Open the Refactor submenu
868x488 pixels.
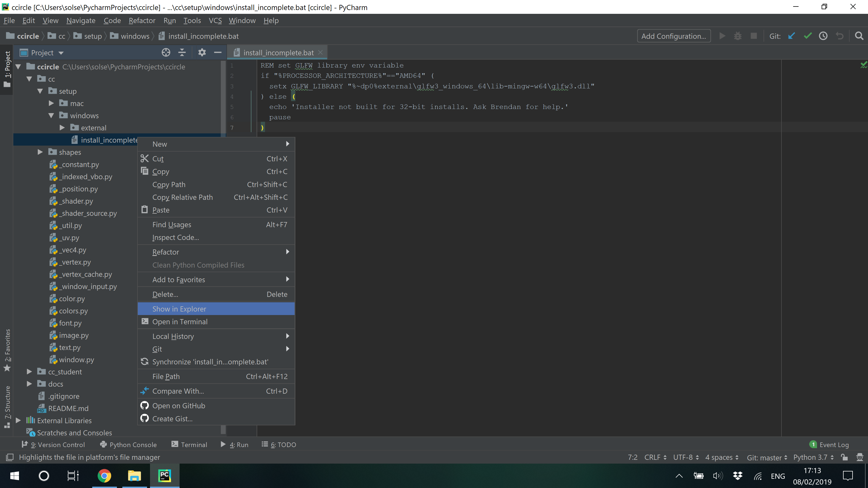[216, 252]
